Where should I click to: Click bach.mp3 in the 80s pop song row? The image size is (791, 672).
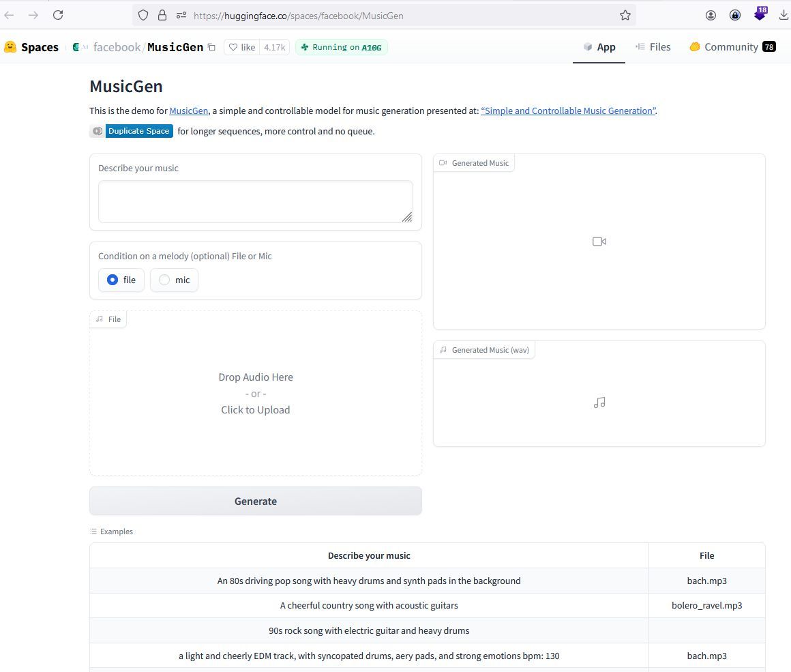point(706,581)
